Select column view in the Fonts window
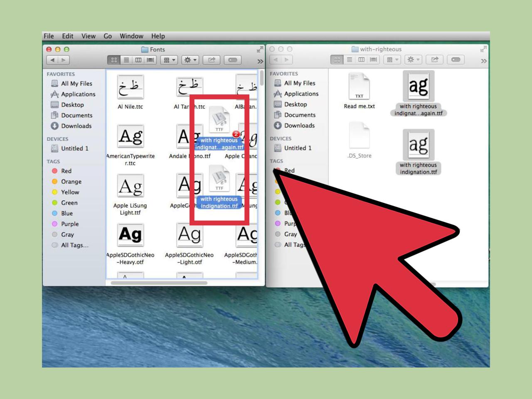This screenshot has width=532, height=399. click(138, 59)
